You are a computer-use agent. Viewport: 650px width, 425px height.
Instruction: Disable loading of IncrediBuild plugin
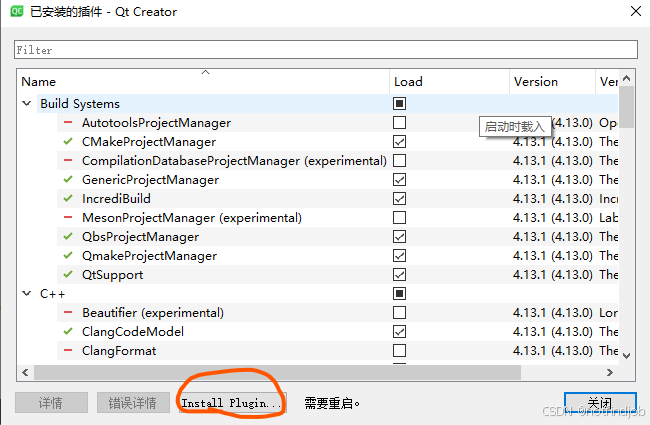point(399,199)
